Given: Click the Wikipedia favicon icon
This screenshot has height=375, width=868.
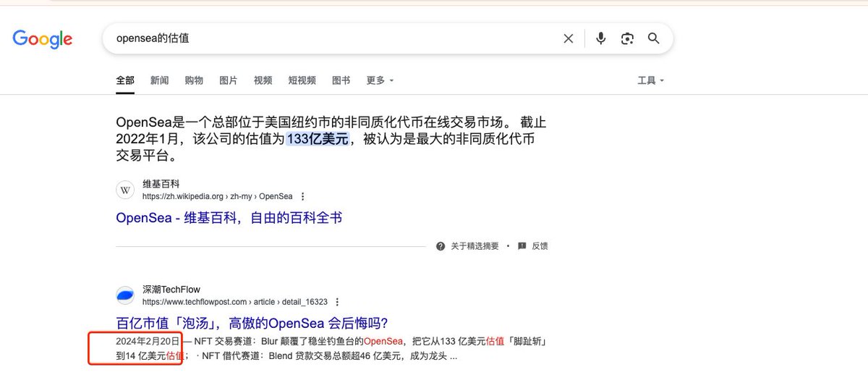Looking at the screenshot, I should 126,190.
